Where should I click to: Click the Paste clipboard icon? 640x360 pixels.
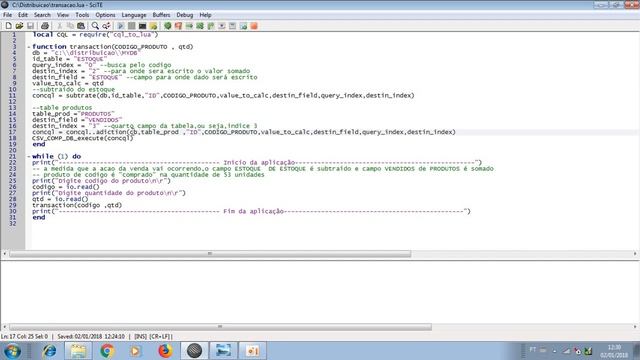81,26
